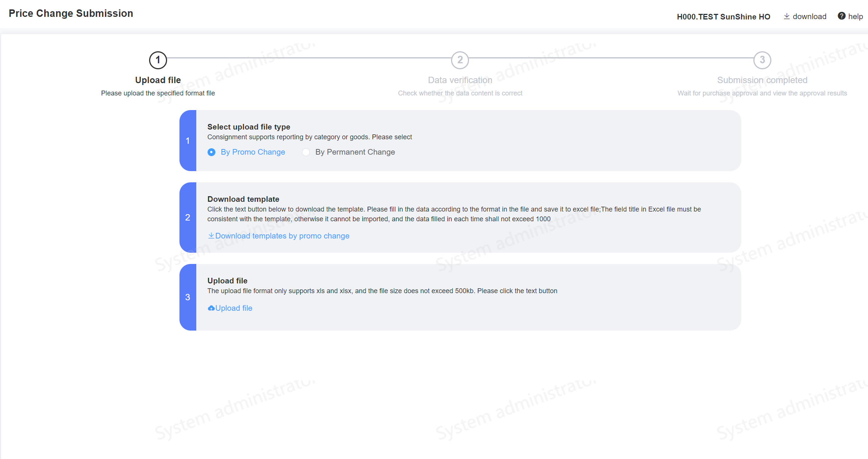Click step 2 circle Data verification
This screenshot has width=868, height=459.
pyautogui.click(x=460, y=60)
